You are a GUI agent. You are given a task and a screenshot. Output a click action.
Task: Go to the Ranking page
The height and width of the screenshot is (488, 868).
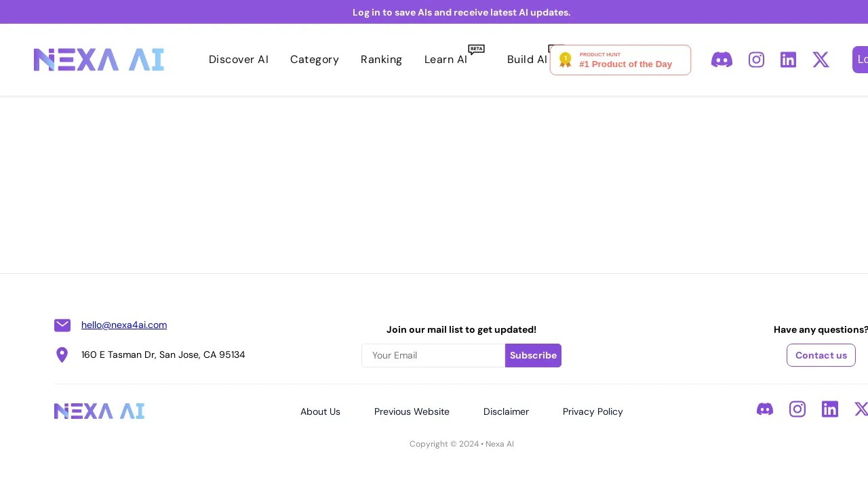(x=382, y=60)
